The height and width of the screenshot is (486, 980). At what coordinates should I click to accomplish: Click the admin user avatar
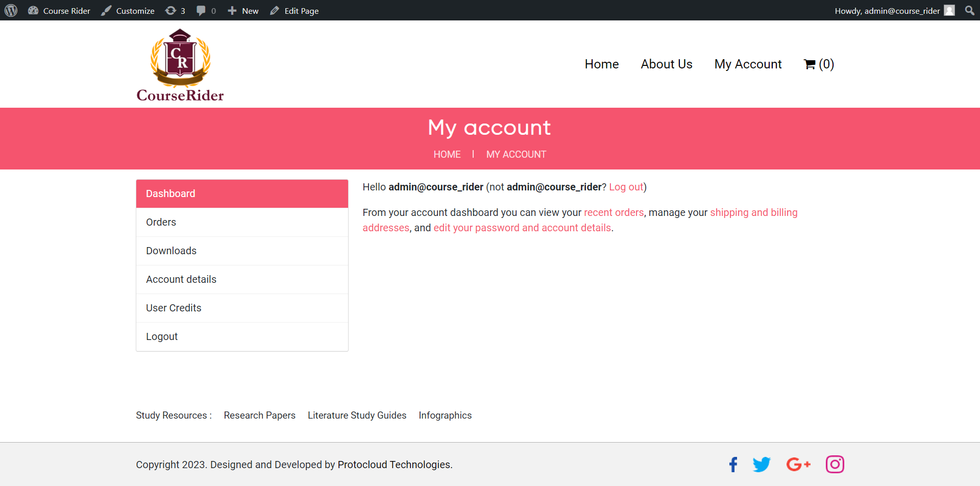point(949,10)
